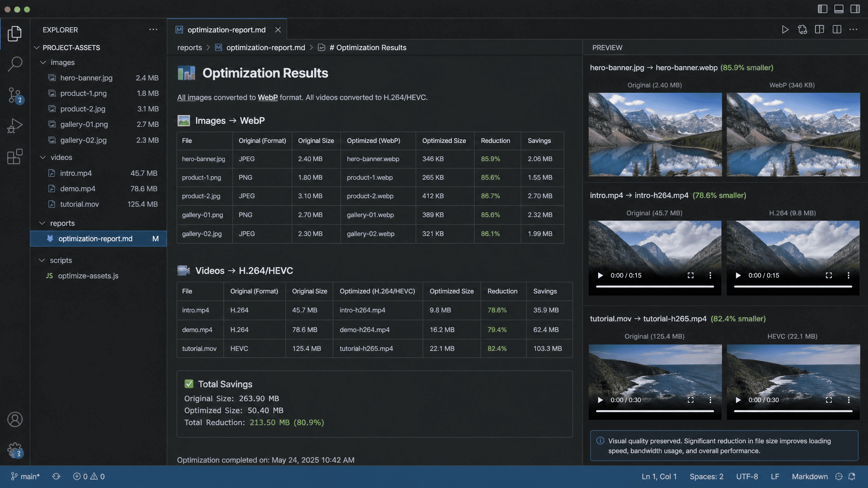Click the notifications bell in status bar

852,476
